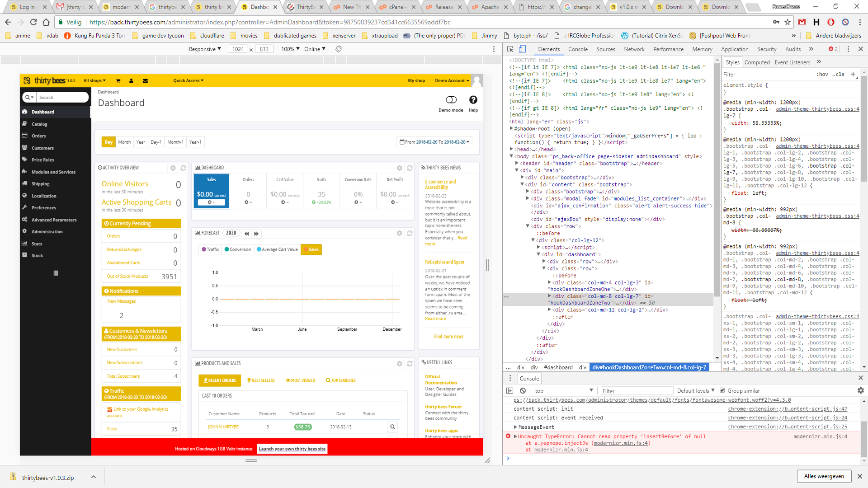Open the Quick Access dropdown
Viewport: 868px width, 488px height.
[188, 81]
